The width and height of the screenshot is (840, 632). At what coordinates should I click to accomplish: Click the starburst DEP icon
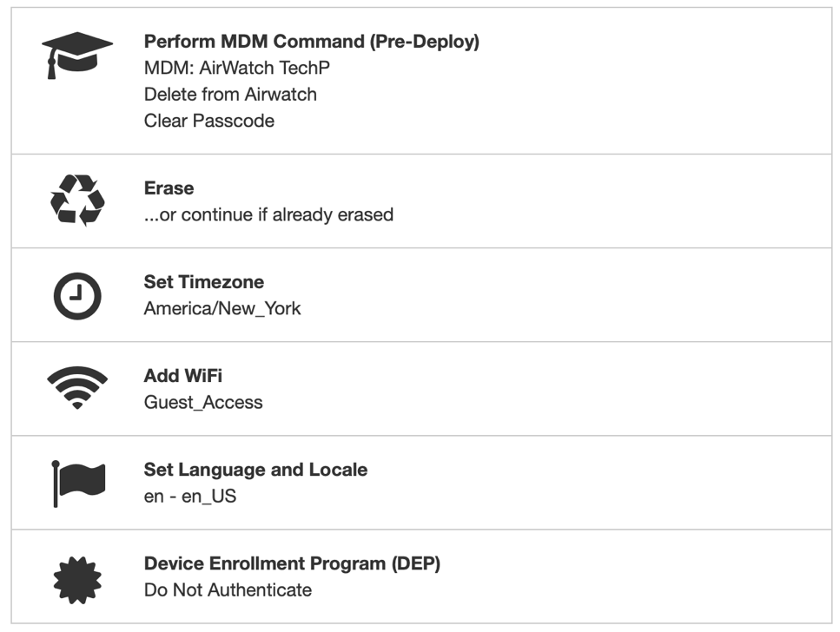[77, 576]
